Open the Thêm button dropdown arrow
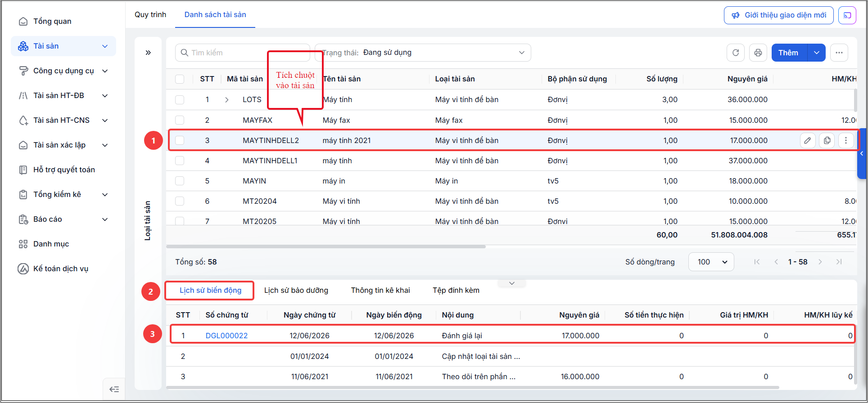This screenshot has height=403, width=868. point(817,53)
